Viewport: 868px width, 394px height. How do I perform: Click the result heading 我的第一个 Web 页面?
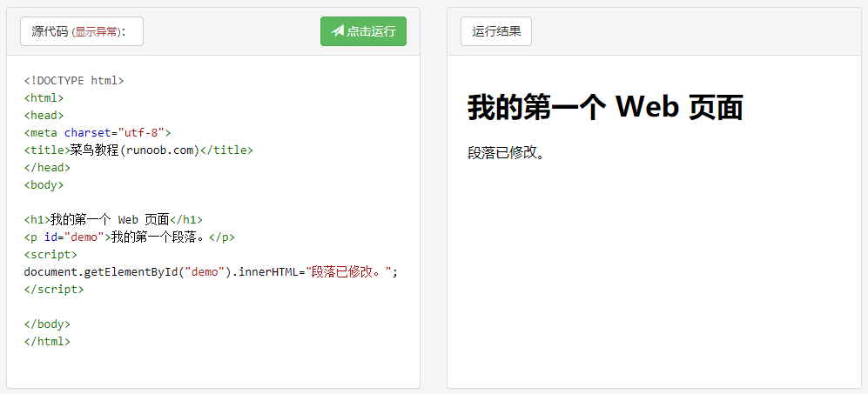[x=605, y=107]
